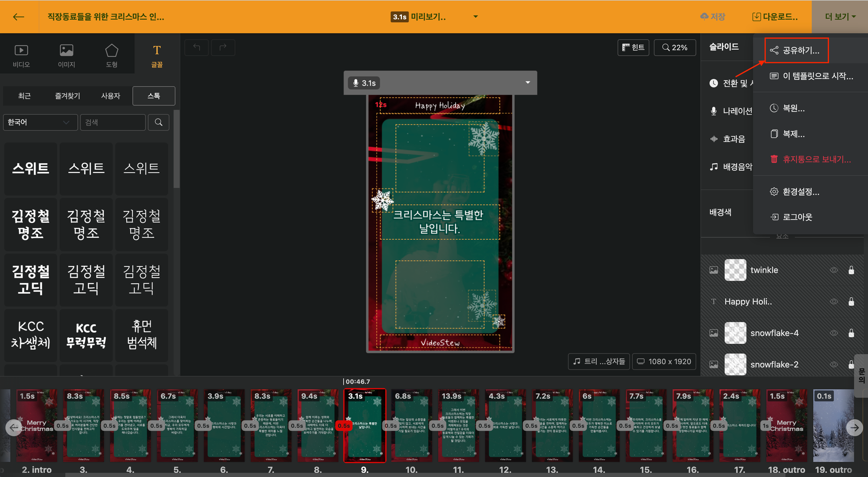Viewport: 868px width, 477px height.
Task: Open the 비디오 asset tab
Action: click(x=21, y=56)
